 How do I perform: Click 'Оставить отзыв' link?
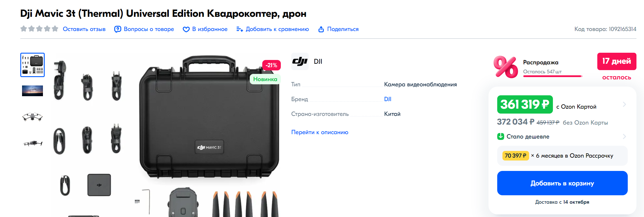(84, 29)
